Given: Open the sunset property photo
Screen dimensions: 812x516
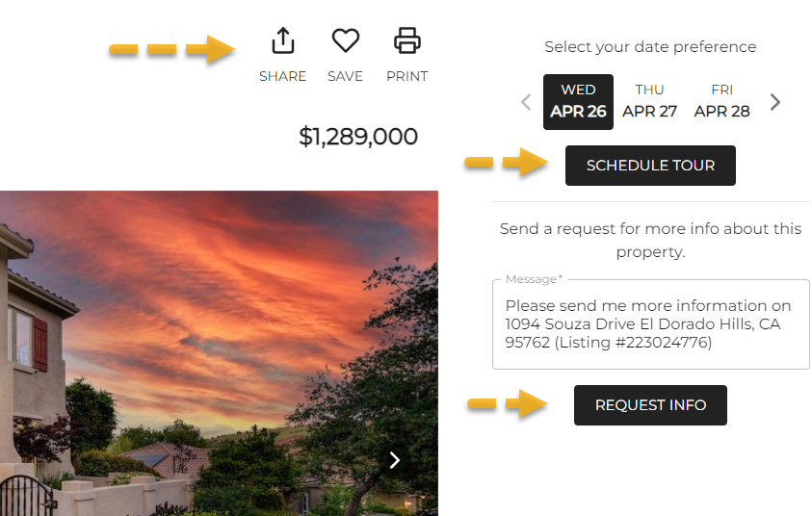Looking at the screenshot, I should (x=219, y=353).
